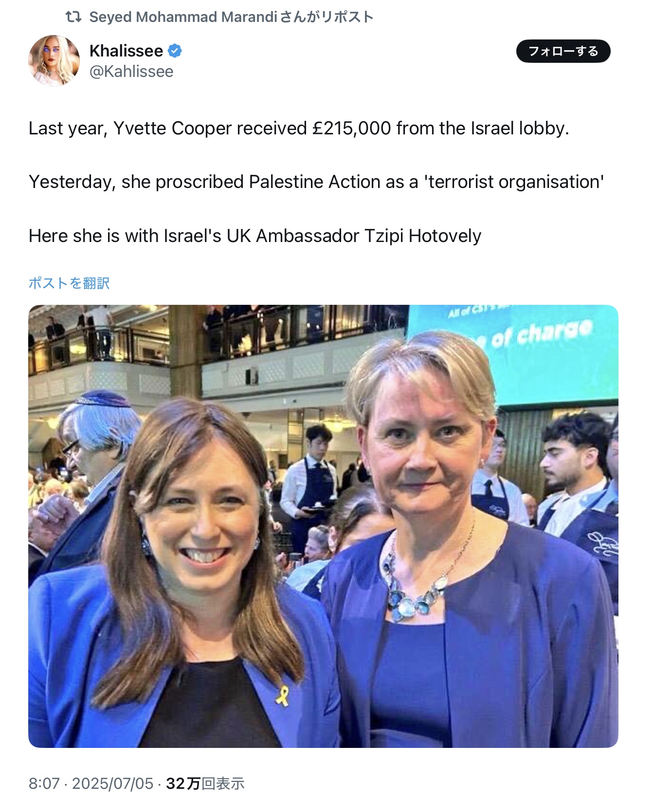
Task: Click the yellow ribbon pin in the photo
Action: (282, 695)
